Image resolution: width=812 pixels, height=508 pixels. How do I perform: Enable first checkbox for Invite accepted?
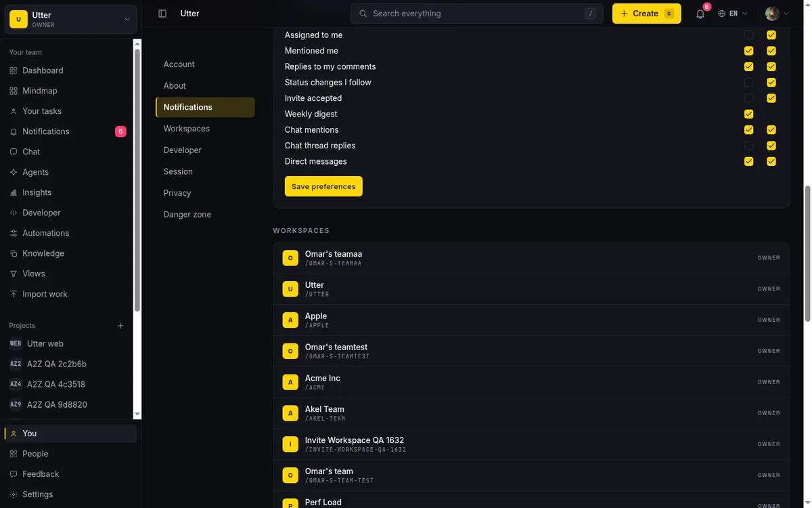click(x=748, y=98)
